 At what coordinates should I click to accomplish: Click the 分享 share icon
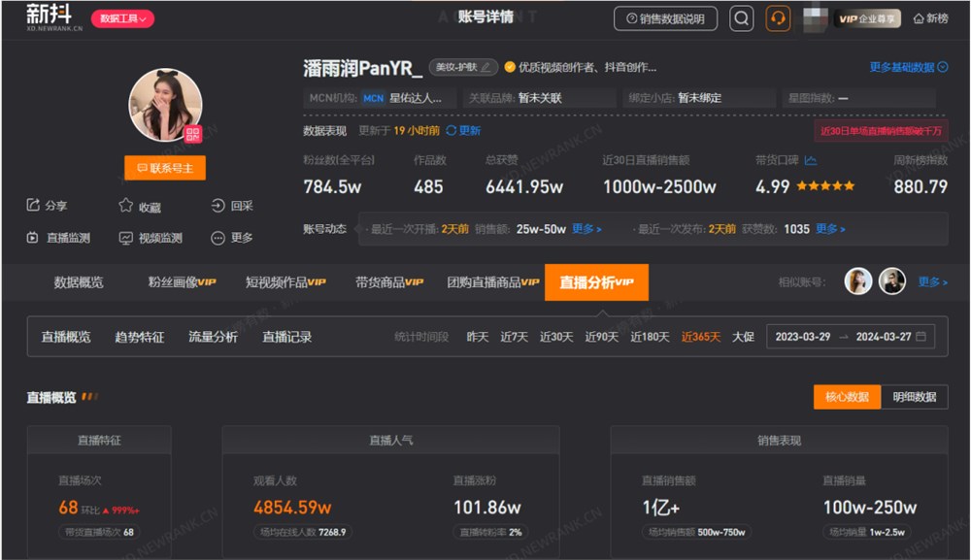coord(32,205)
